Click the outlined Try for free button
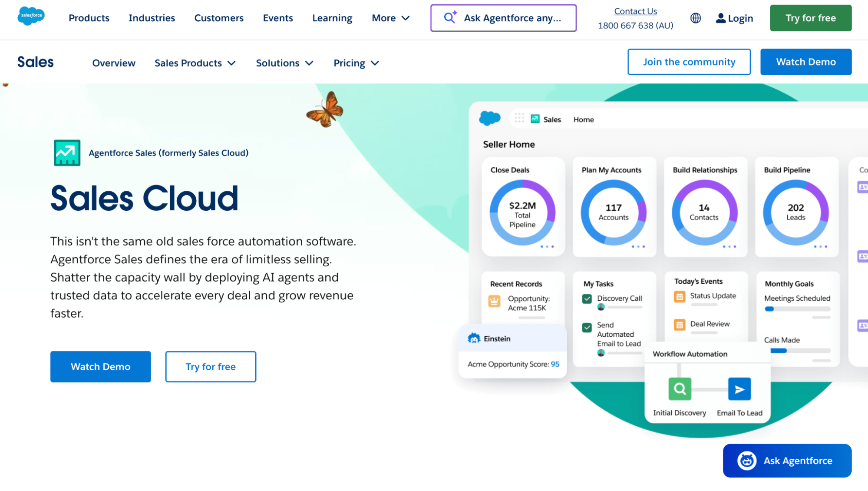 [x=211, y=366]
